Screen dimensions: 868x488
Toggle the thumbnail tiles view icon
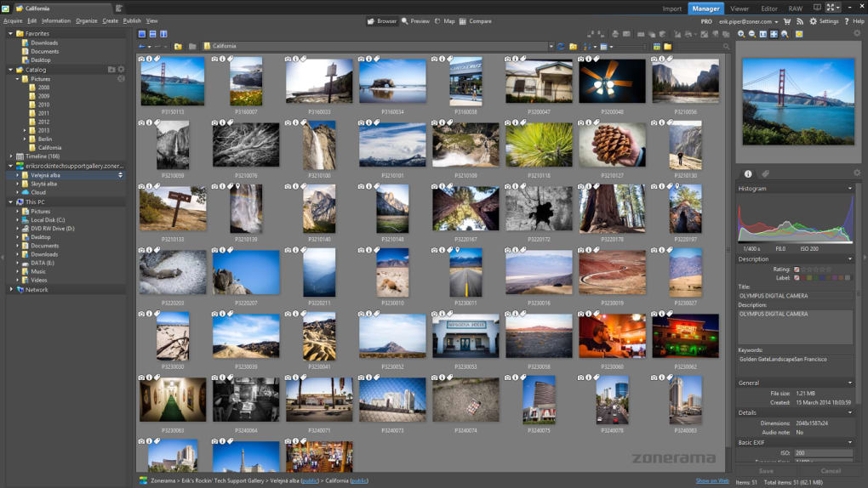click(x=657, y=47)
